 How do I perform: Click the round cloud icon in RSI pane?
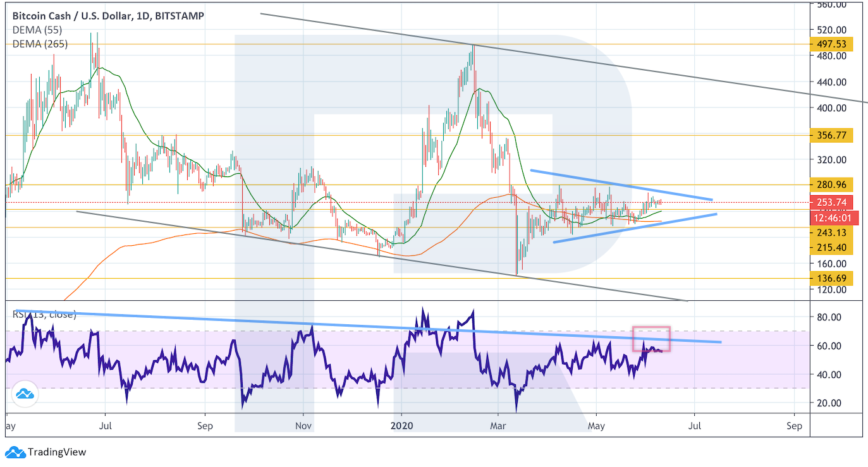(x=25, y=394)
